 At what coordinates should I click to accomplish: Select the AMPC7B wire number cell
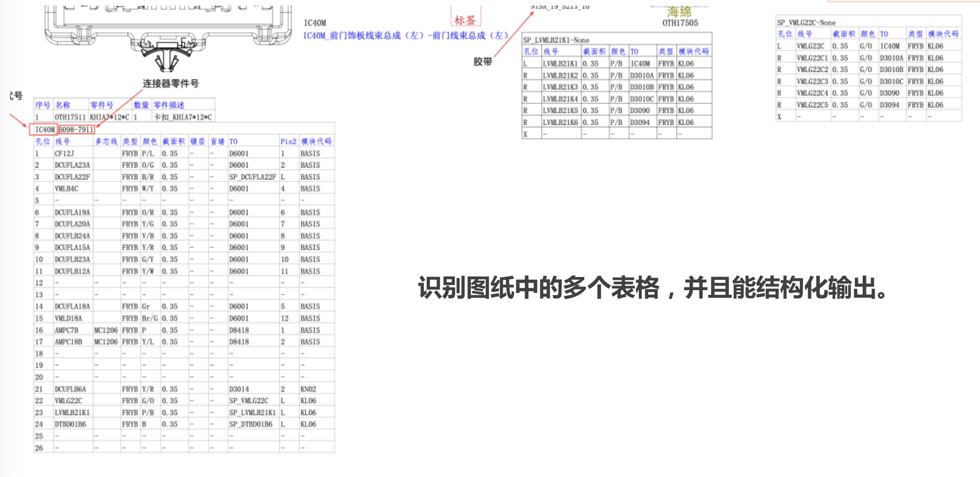click(66, 330)
